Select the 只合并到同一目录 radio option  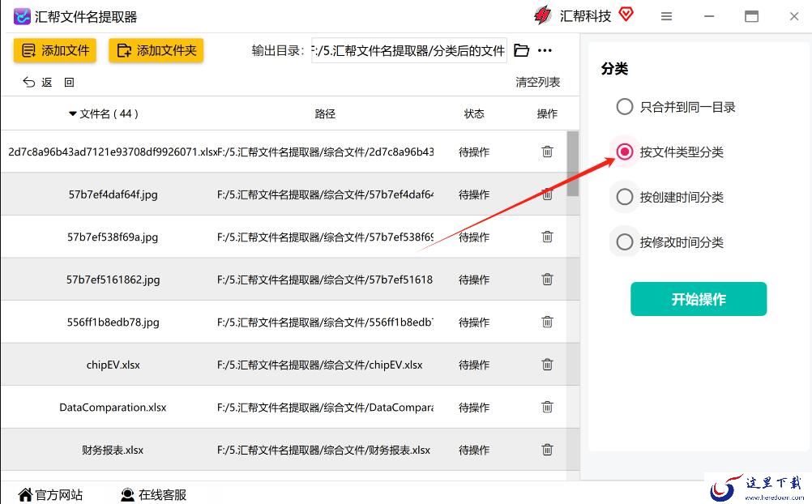(625, 107)
